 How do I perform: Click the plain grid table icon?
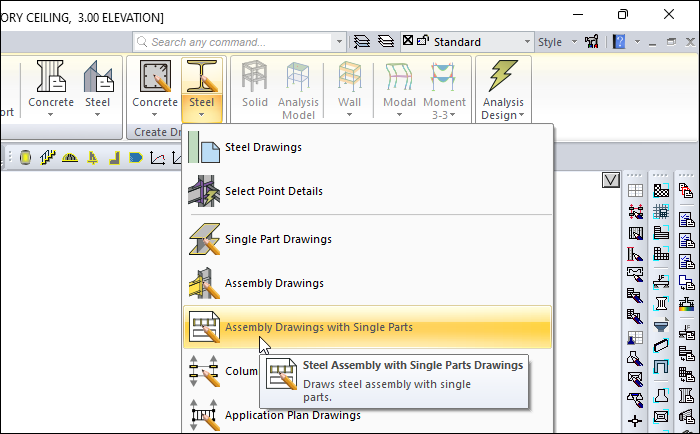(x=635, y=191)
